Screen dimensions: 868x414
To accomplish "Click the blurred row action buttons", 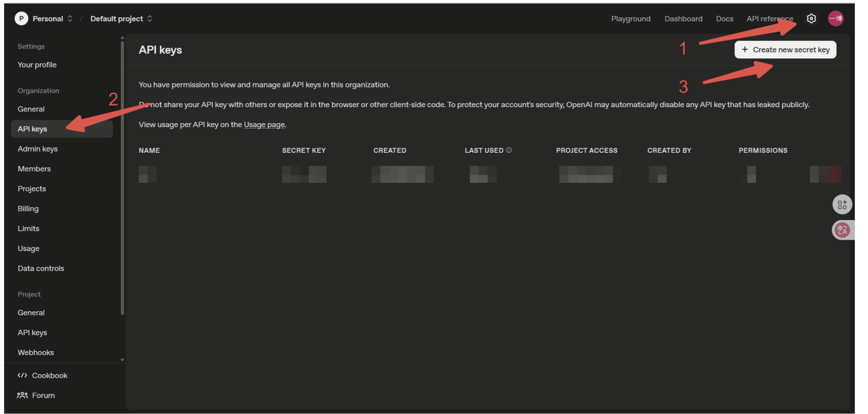I will (825, 174).
